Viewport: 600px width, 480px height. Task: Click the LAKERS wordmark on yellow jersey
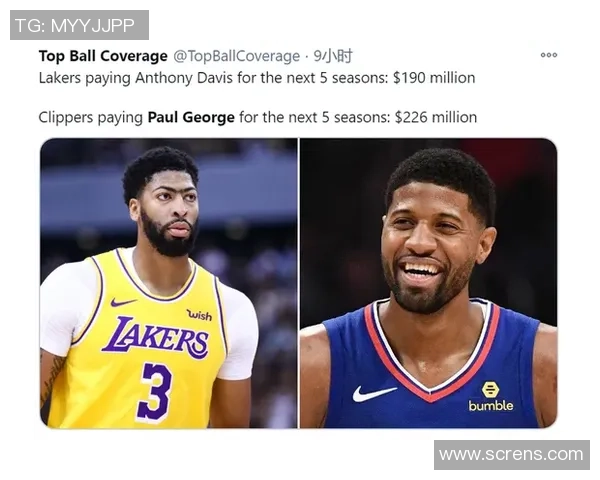156,338
